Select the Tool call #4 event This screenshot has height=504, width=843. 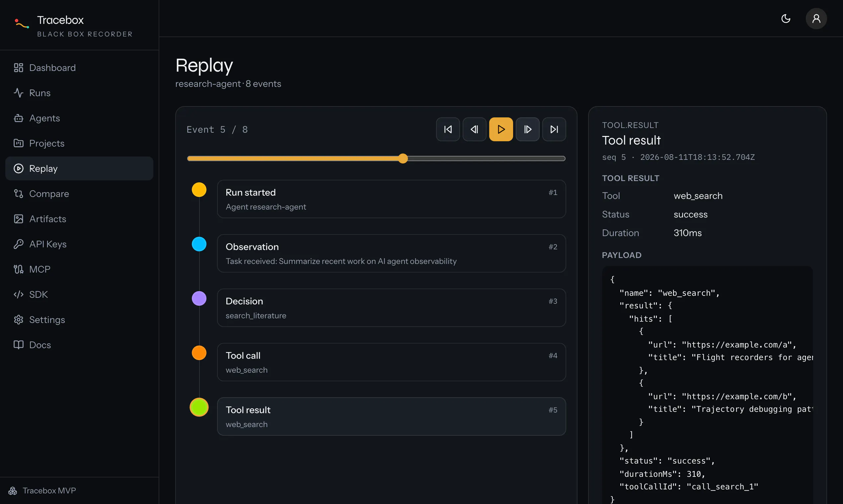(391, 362)
